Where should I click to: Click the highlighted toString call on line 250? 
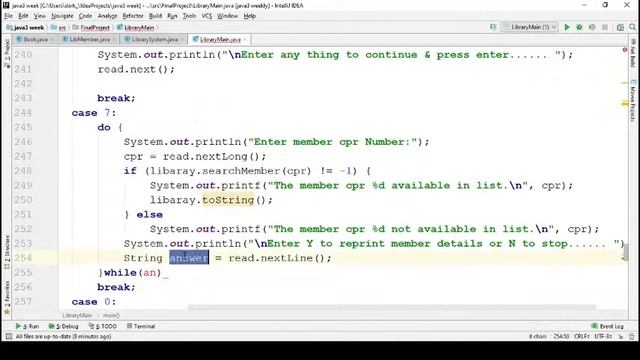[228, 200]
